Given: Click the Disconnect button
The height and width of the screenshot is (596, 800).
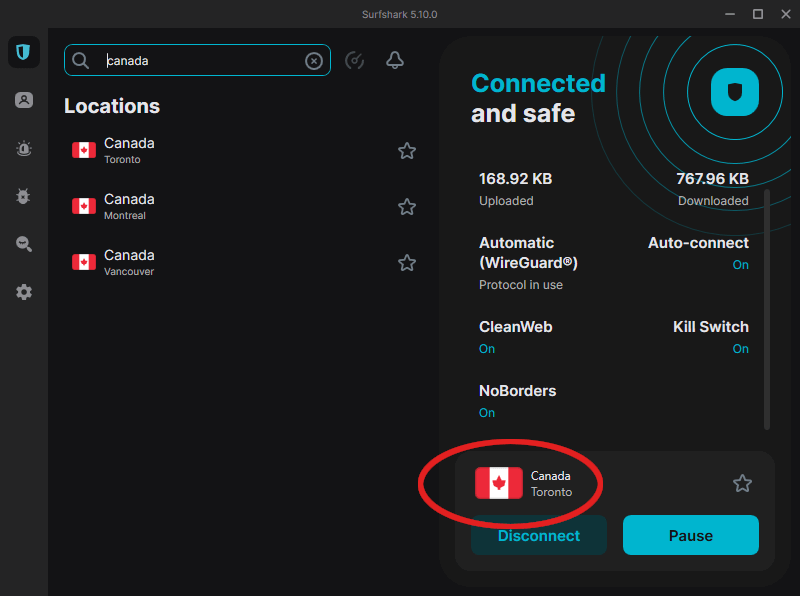Looking at the screenshot, I should [539, 535].
